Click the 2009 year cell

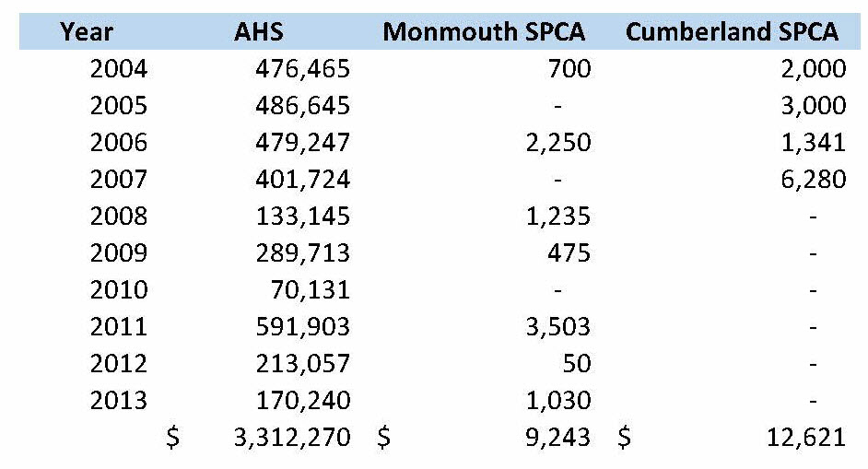[118, 252]
